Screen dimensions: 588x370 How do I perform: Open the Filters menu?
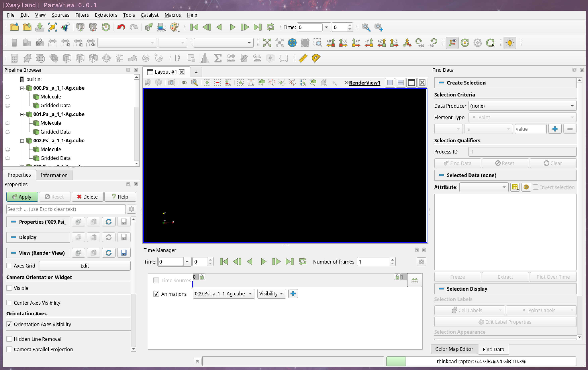tap(82, 15)
